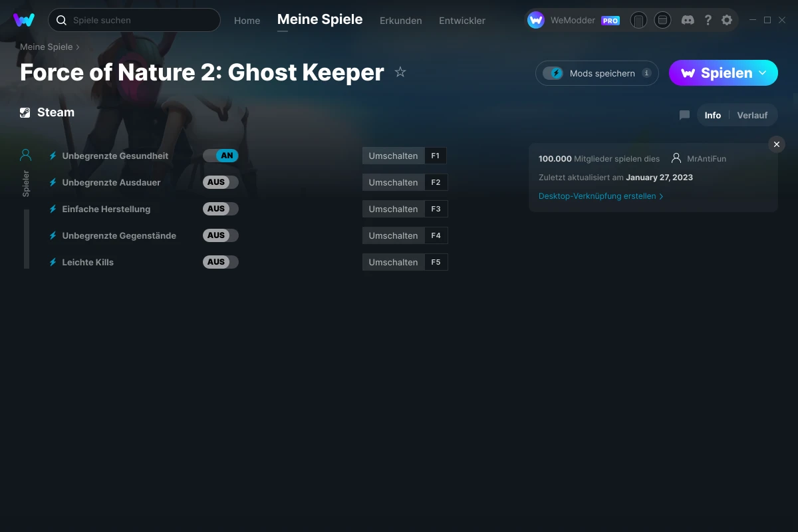Click the WeMod logo icon
The height and width of the screenshot is (532, 798).
(24, 20)
